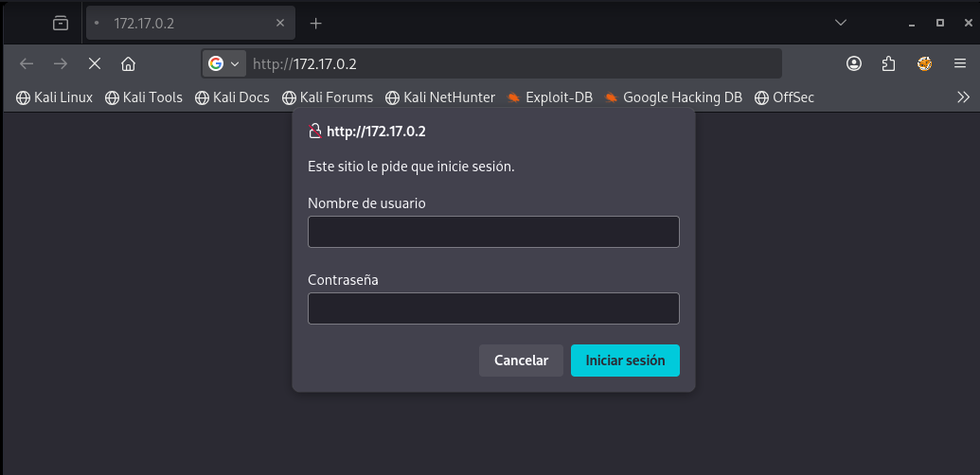This screenshot has height=475, width=980.
Task: Focus the Nombre de usuario field
Action: (493, 232)
